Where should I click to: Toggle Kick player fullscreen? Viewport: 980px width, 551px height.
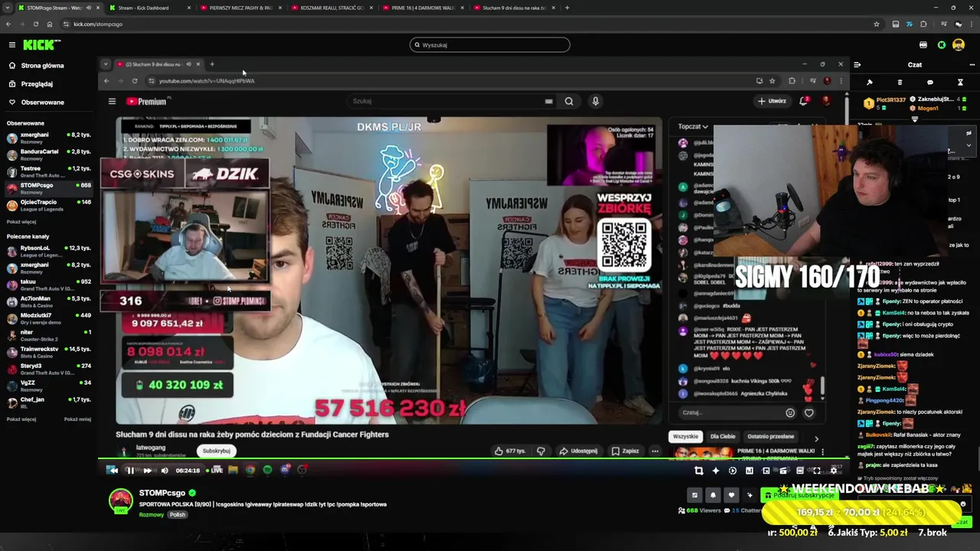point(817,471)
